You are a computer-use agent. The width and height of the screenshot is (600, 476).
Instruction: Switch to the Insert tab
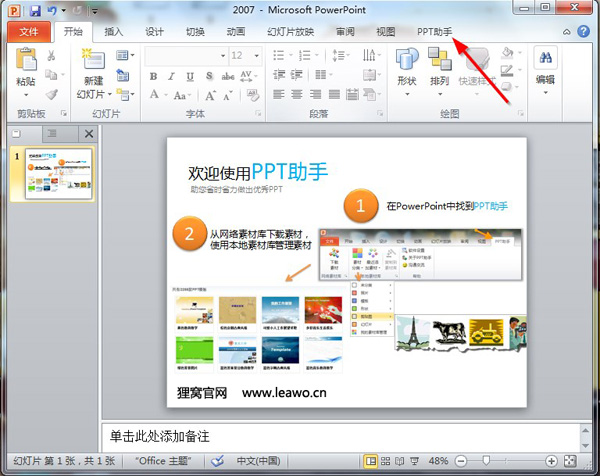(x=114, y=31)
